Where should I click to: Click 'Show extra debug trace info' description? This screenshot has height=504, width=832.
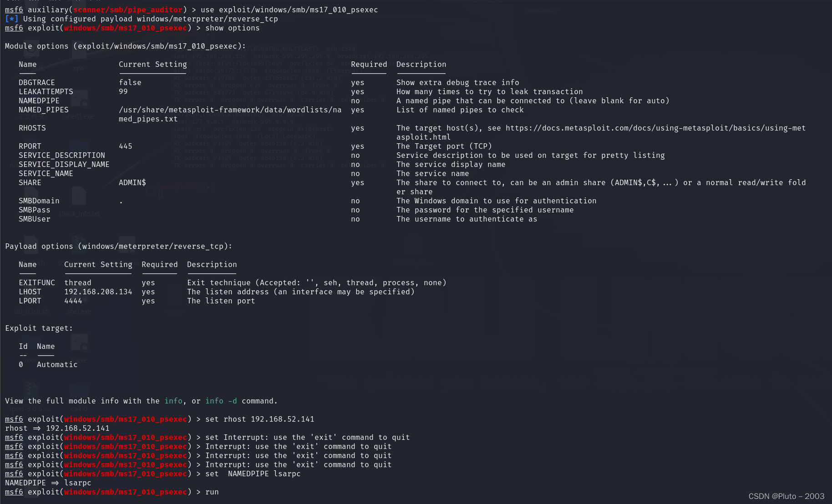click(x=458, y=83)
